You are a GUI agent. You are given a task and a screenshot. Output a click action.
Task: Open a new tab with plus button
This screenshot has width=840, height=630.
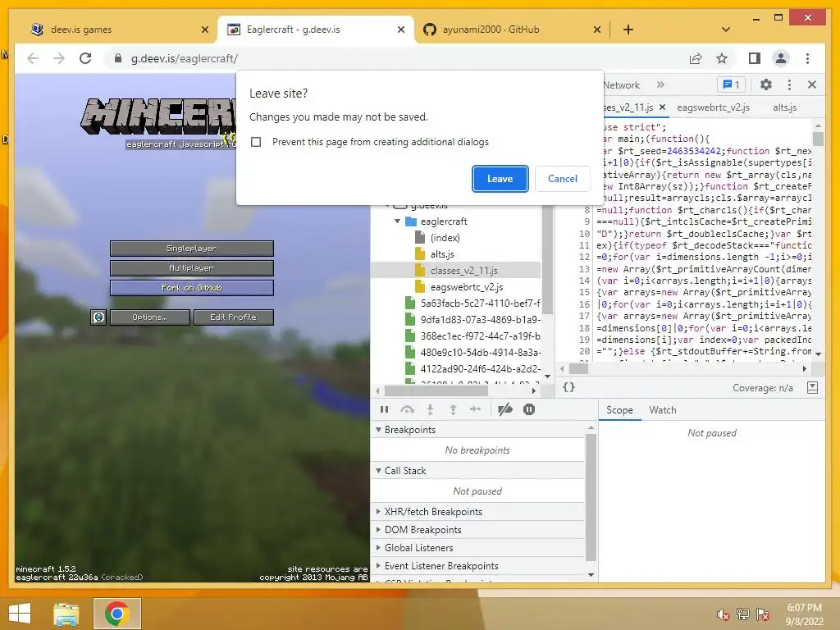(x=628, y=30)
